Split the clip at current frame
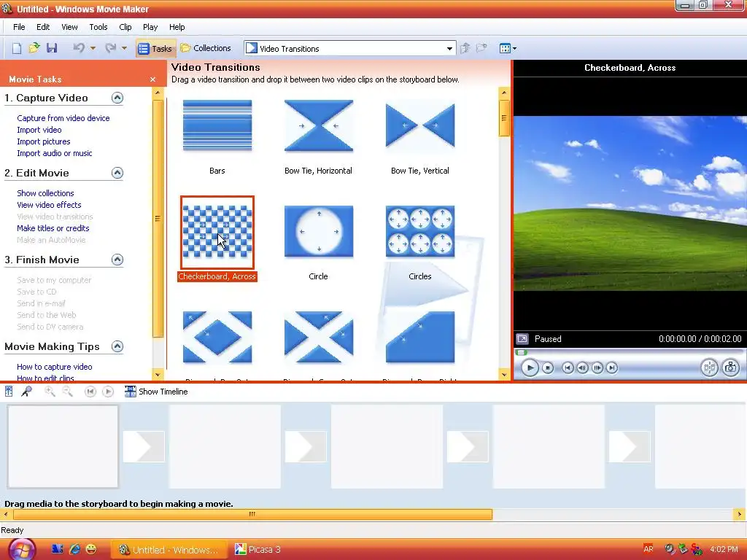Image resolution: width=747 pixels, height=560 pixels. (709, 367)
